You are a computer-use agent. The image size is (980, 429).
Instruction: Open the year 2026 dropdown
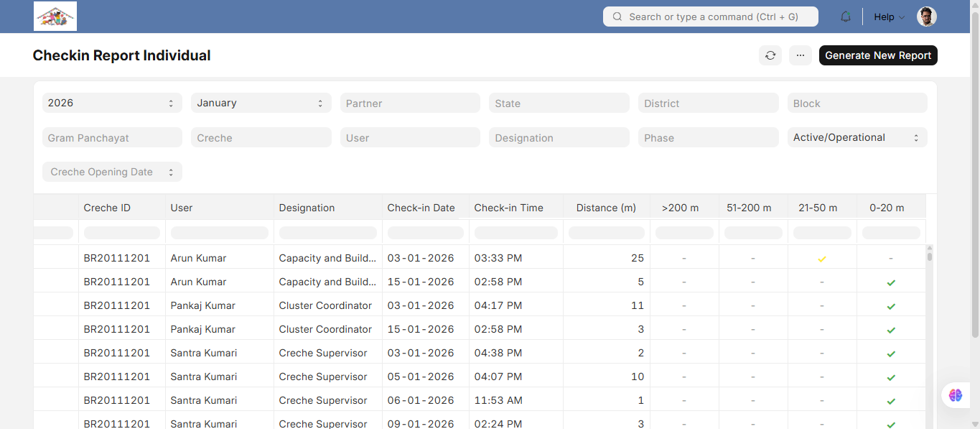111,103
